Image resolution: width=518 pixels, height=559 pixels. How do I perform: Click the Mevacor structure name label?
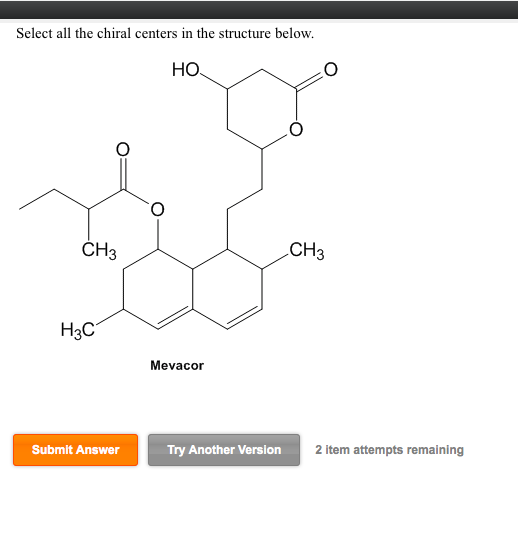177,365
